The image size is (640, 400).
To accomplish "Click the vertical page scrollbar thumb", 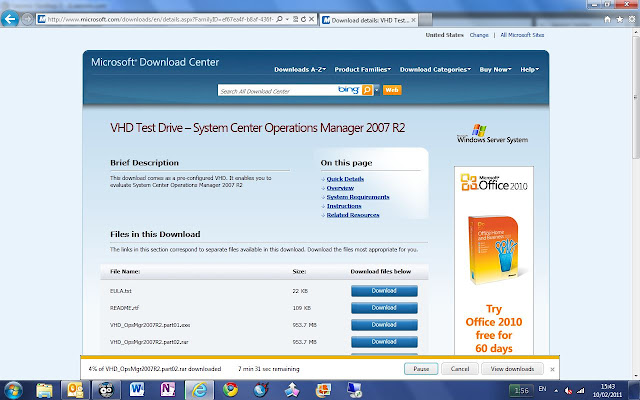I will (636, 97).
